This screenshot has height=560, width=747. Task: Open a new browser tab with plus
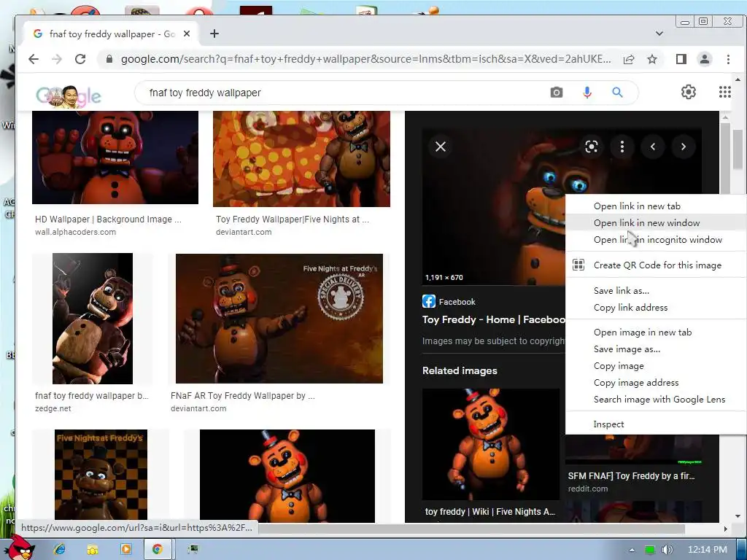214,34
